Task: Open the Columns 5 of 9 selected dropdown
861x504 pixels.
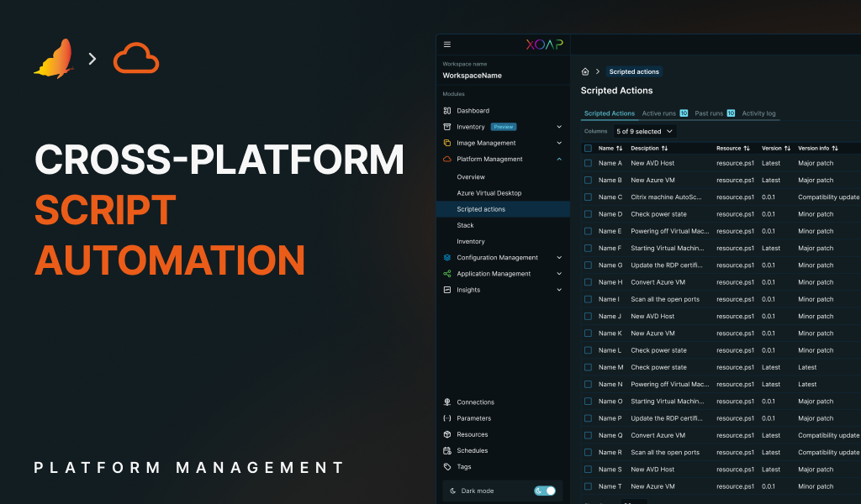Action: pyautogui.click(x=644, y=131)
